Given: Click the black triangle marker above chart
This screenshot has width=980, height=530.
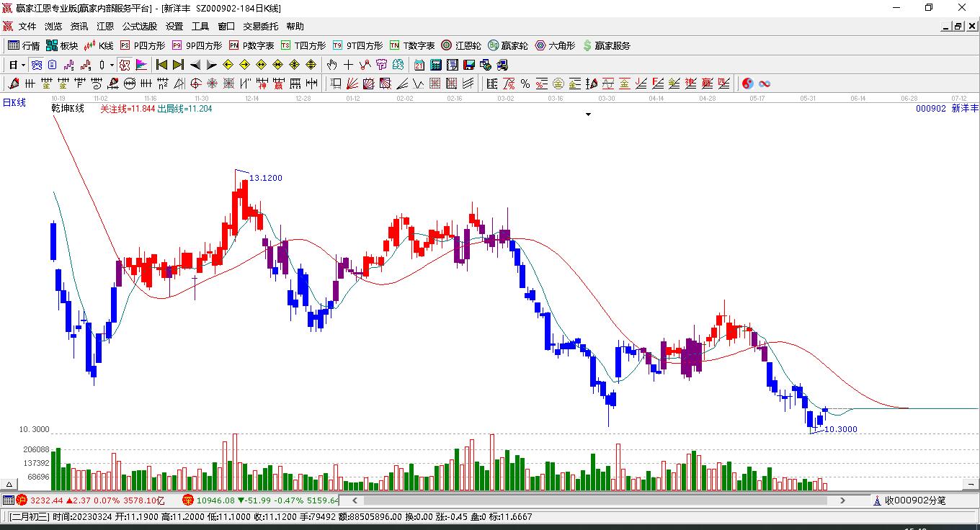Looking at the screenshot, I should tap(588, 114).
